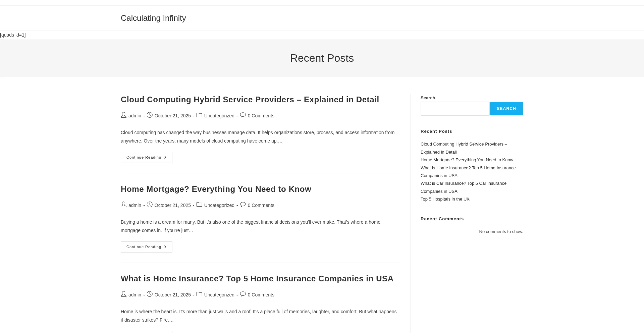
Task: Open the Calculating Infinity site title link
Action: (153, 18)
